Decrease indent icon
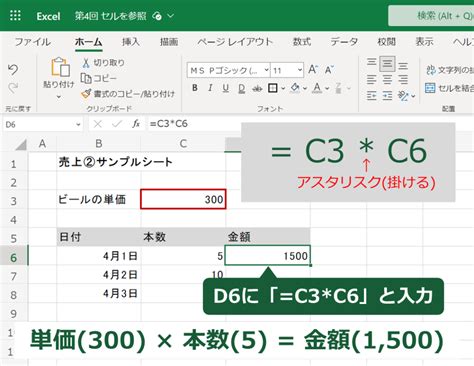The height and width of the screenshot is (366, 474). click(371, 96)
